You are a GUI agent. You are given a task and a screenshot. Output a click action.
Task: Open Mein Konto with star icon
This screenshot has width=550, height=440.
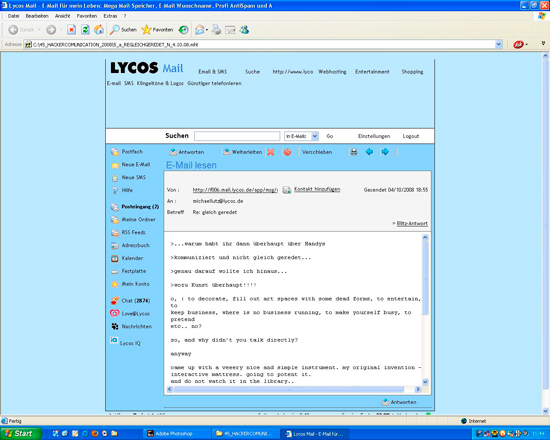[130, 284]
